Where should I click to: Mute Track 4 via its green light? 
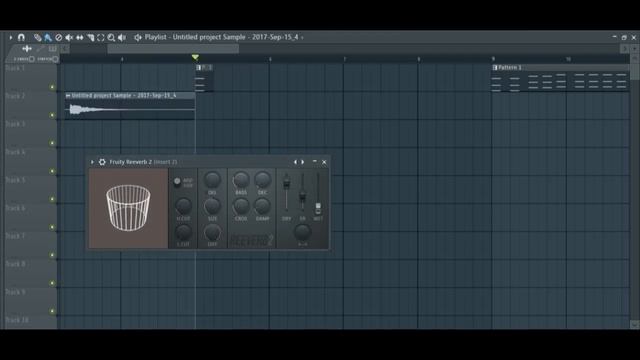(x=52, y=171)
